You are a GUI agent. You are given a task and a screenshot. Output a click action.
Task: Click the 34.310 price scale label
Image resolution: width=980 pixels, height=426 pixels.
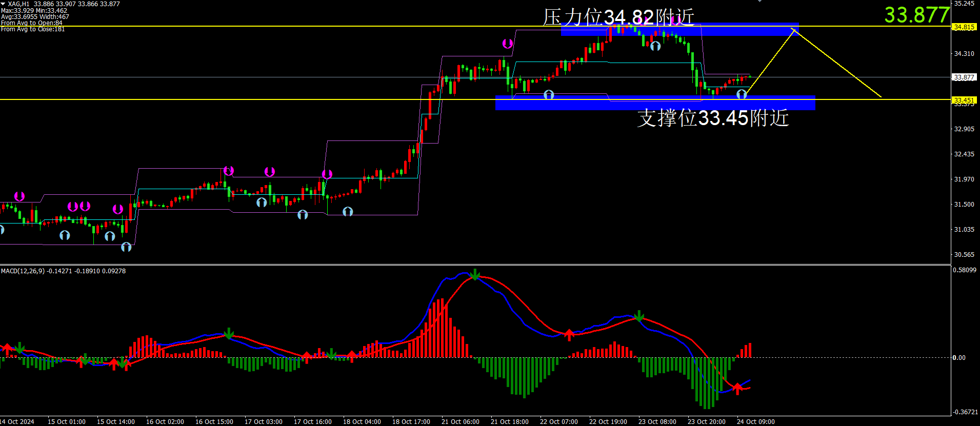[964, 53]
